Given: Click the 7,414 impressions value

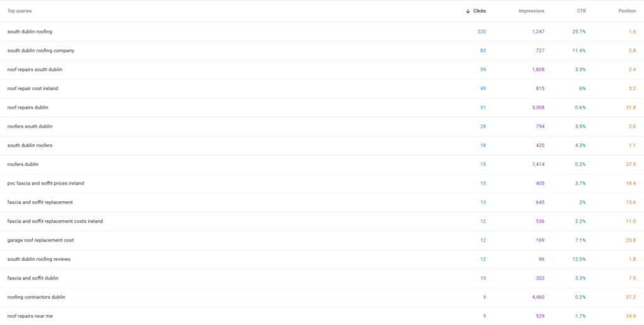Looking at the screenshot, I should pos(538,164).
